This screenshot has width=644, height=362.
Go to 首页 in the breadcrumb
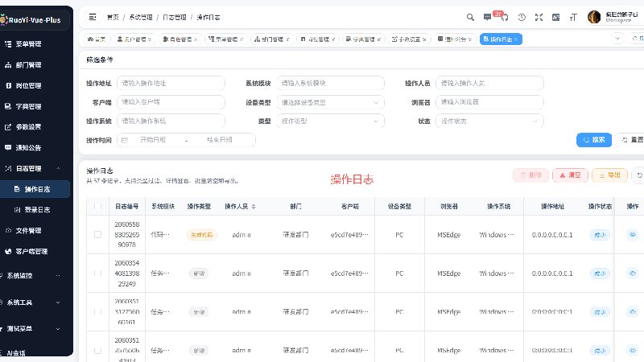(113, 17)
